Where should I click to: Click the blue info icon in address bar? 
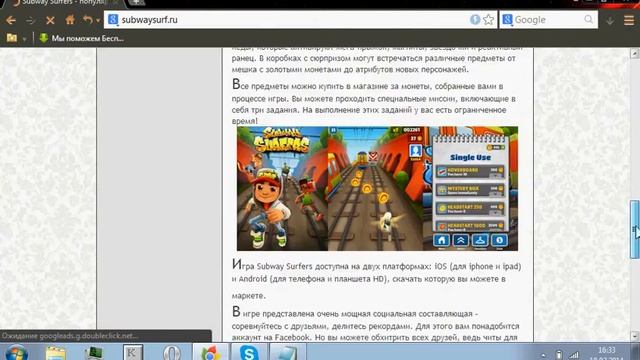pos(475,20)
